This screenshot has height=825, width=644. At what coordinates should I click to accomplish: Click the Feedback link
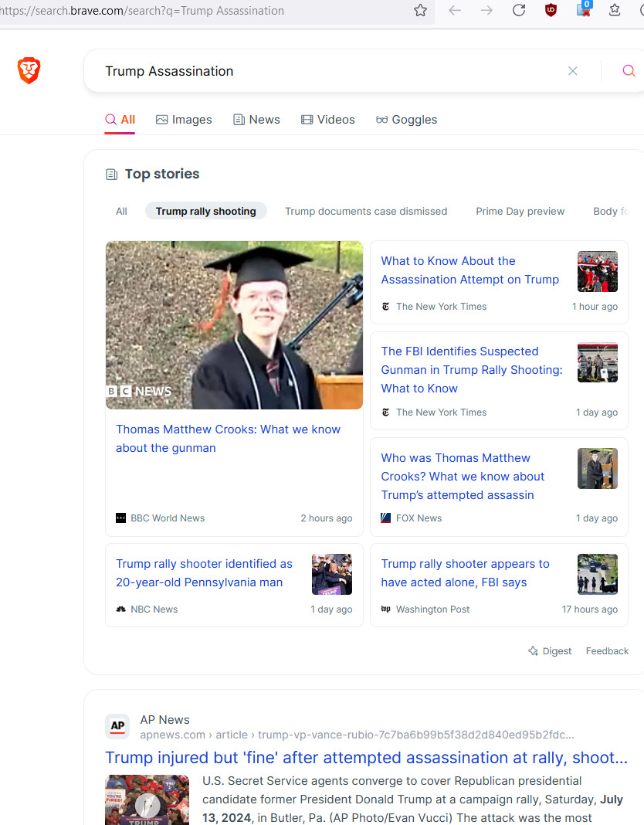tap(607, 651)
